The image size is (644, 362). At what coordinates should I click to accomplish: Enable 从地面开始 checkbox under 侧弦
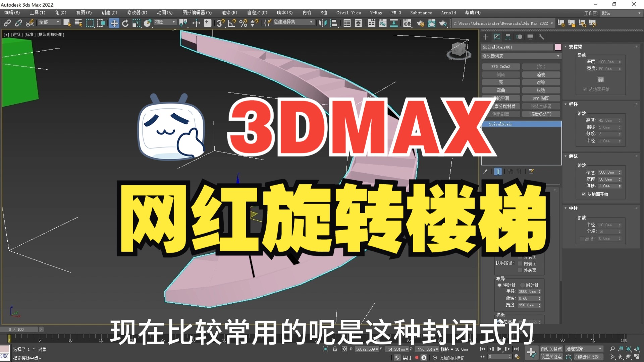point(583,194)
